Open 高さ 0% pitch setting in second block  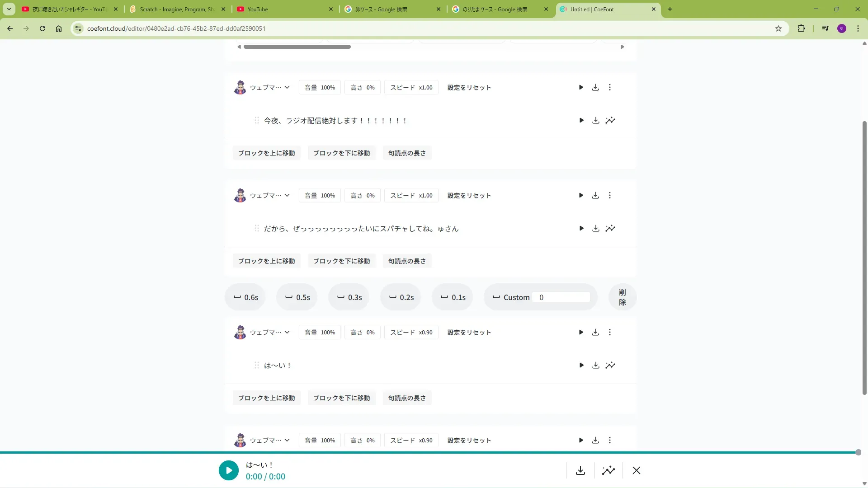[362, 196]
